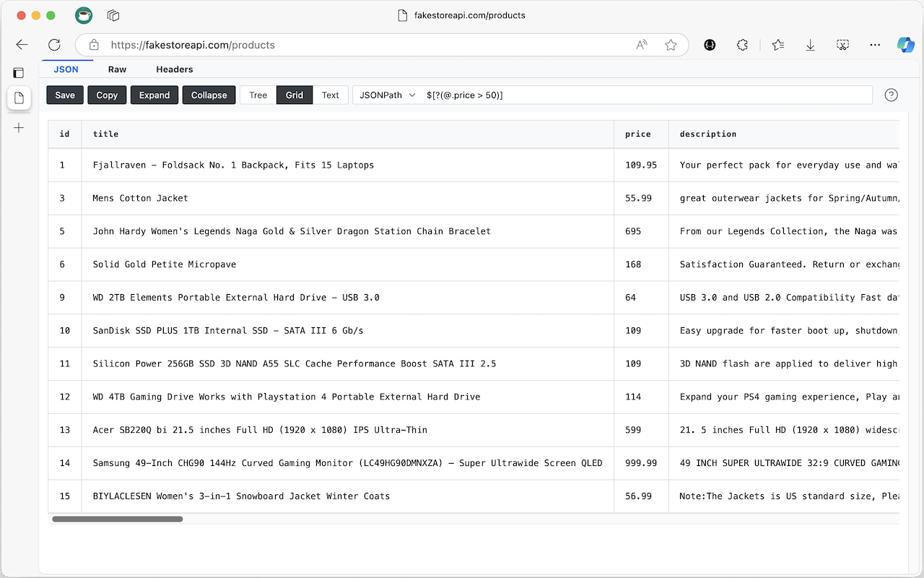Click the description column header

tap(784, 134)
